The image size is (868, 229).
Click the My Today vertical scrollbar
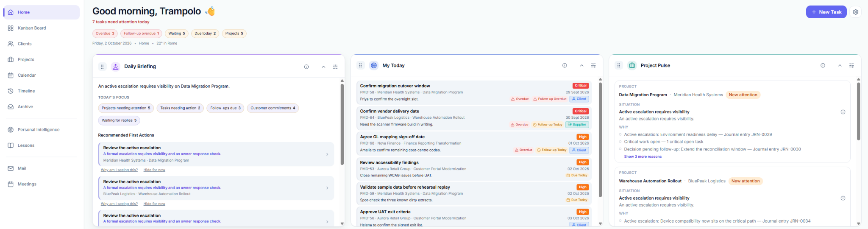click(600, 140)
